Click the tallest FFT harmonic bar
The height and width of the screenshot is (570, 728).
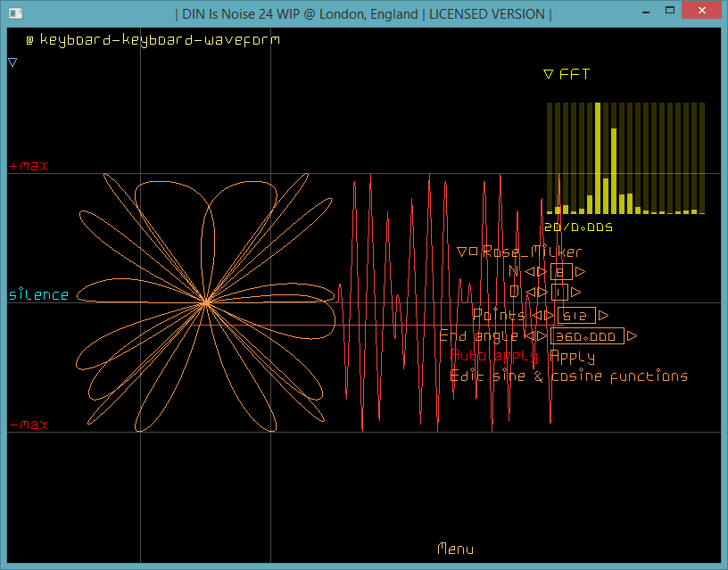pyautogui.click(x=613, y=169)
